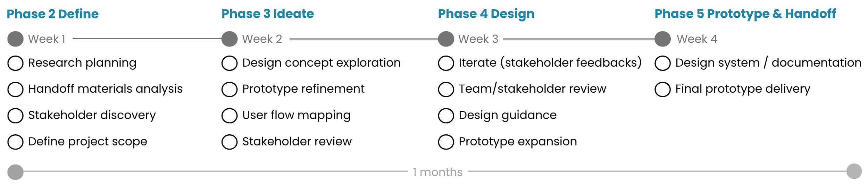Image resolution: width=868 pixels, height=185 pixels.
Task: Check the Prototype expansion circle
Action: coord(446,142)
